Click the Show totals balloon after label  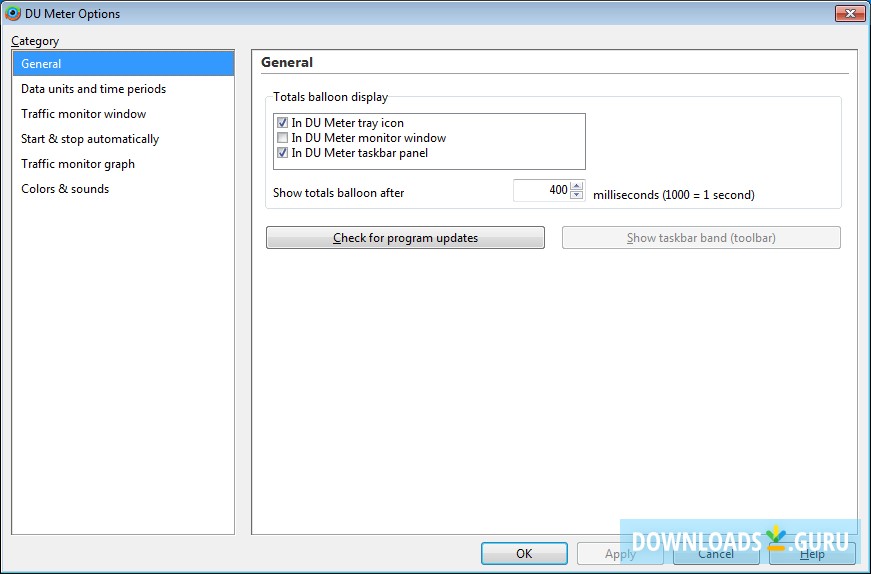(338, 193)
